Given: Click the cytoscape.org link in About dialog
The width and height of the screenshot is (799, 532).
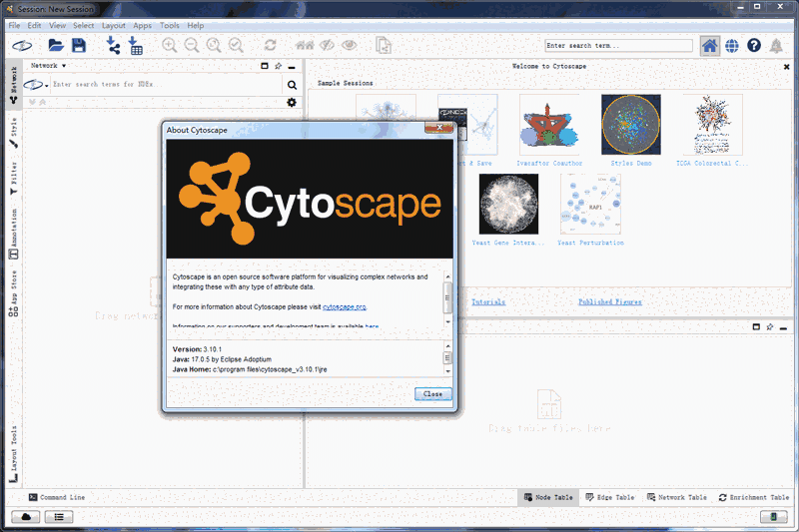Looking at the screenshot, I should click(345, 307).
